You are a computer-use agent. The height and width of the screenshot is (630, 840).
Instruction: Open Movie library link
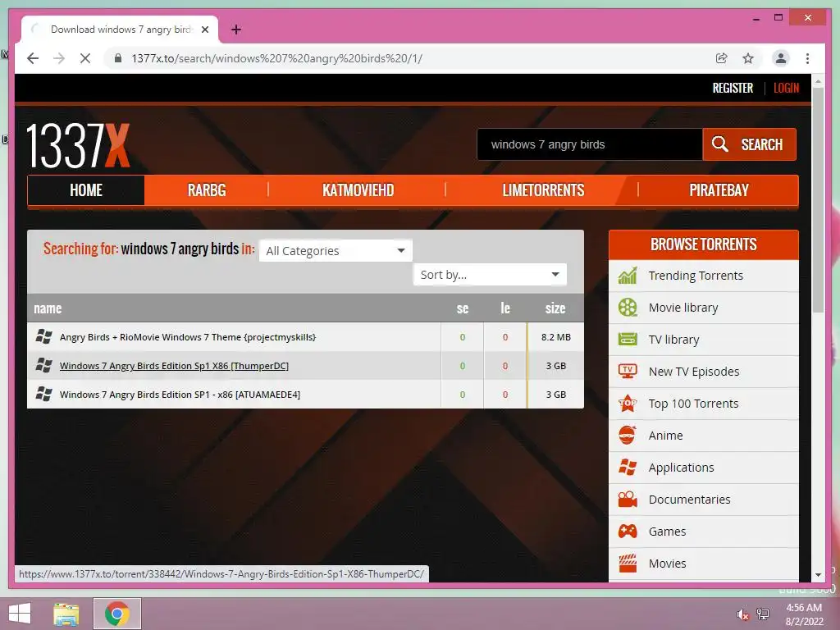(x=683, y=308)
